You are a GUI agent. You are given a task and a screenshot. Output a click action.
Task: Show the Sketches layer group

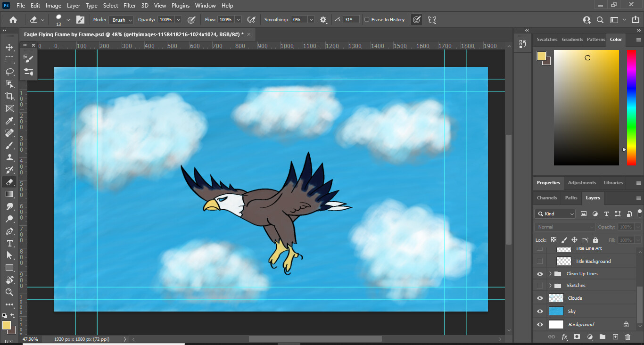(x=539, y=285)
